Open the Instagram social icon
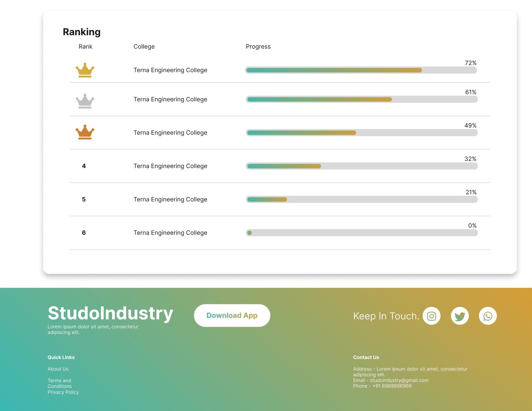This screenshot has width=532, height=411. click(431, 316)
